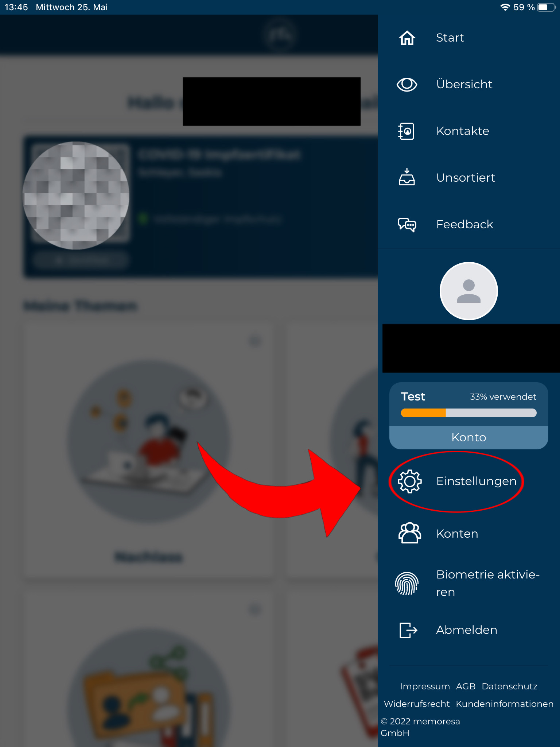Click the 33% verwendet storage progress bar
This screenshot has height=747, width=560.
point(469,413)
